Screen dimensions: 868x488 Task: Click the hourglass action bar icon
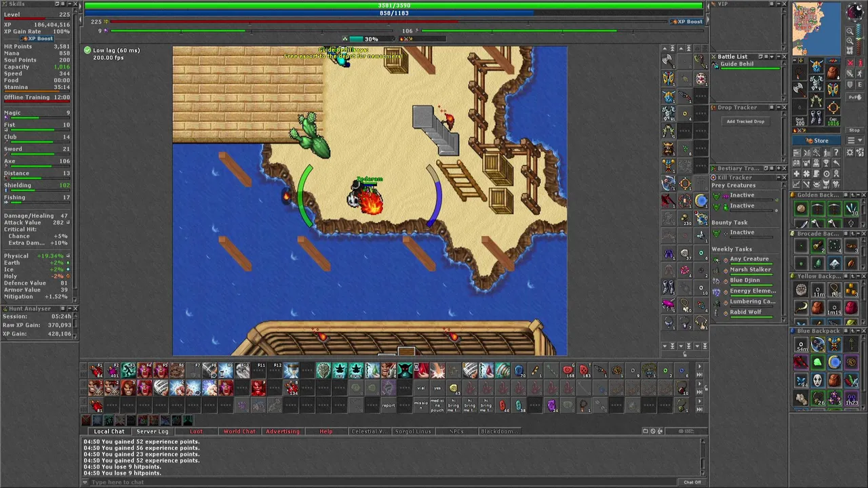292,371
